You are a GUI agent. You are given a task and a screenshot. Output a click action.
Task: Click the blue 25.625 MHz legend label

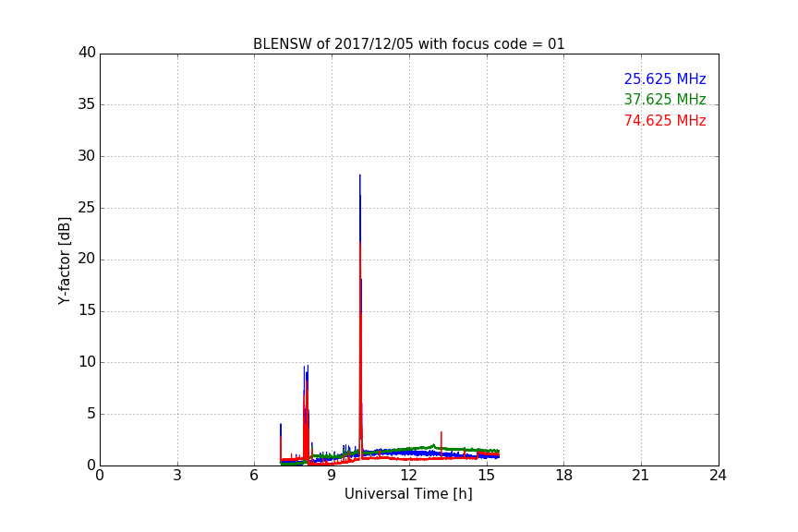pos(665,79)
